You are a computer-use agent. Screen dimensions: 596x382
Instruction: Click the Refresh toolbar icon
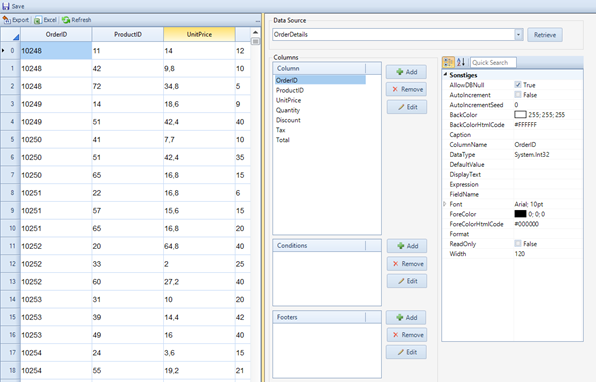tap(66, 20)
